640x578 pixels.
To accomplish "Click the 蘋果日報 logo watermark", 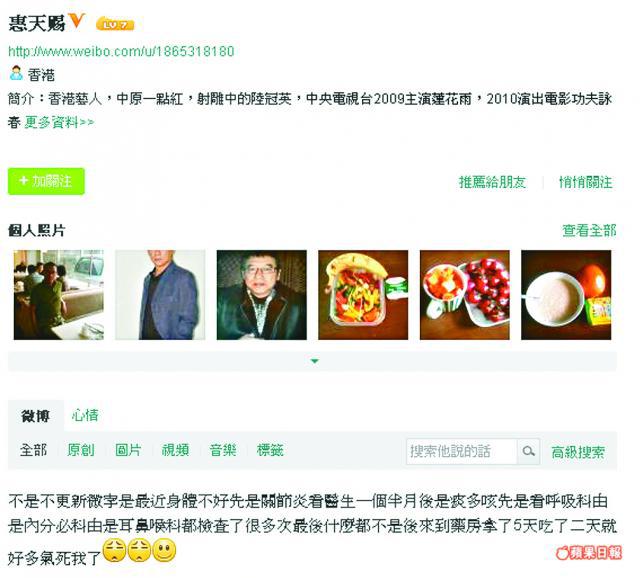I will pyautogui.click(x=588, y=553).
